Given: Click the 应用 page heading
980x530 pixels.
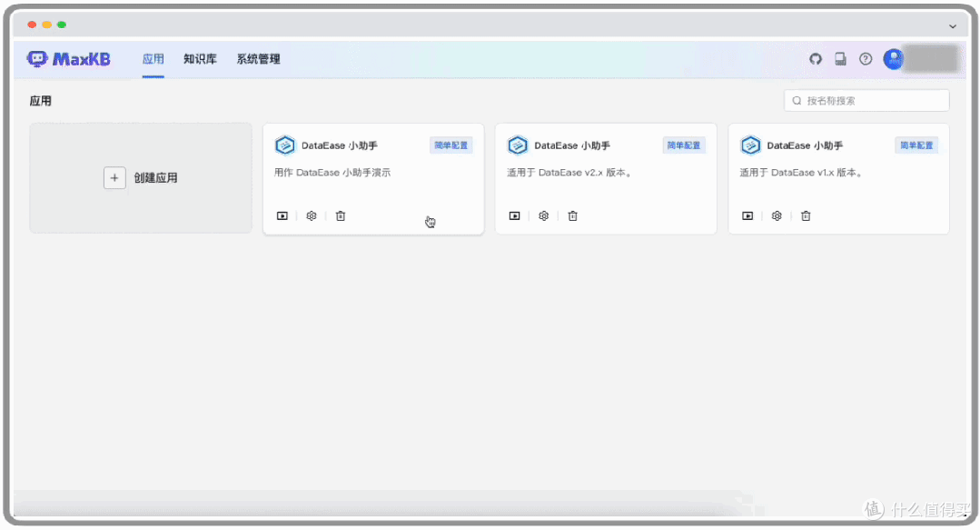Looking at the screenshot, I should click(x=41, y=101).
